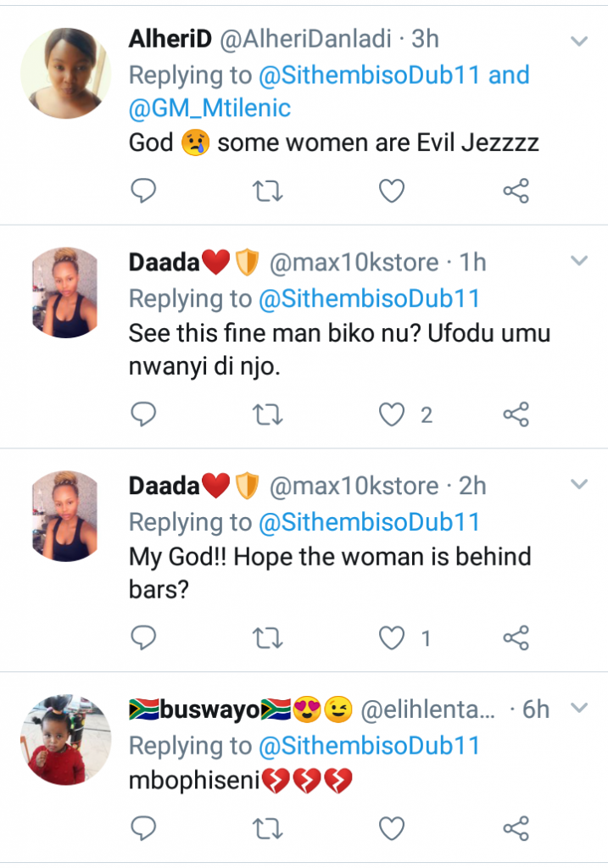Reply to buswayo's "mbophiseni" tweet
The image size is (608, 868).
click(x=144, y=827)
